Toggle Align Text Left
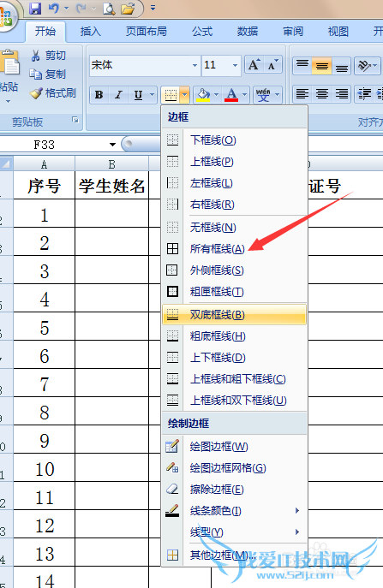383x588 pixels. tap(302, 94)
